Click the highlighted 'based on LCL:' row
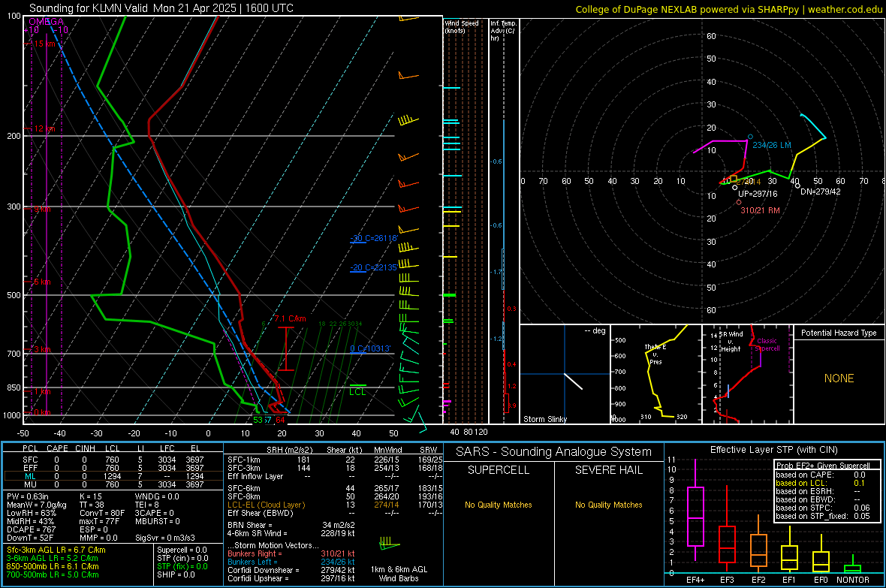This screenshot has width=886, height=588. [x=820, y=483]
